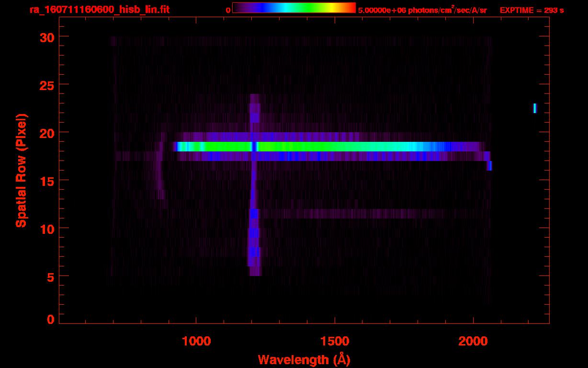This screenshot has height=368, width=588.
Task: Click the colorbar minimum value 0
Action: tap(228, 10)
